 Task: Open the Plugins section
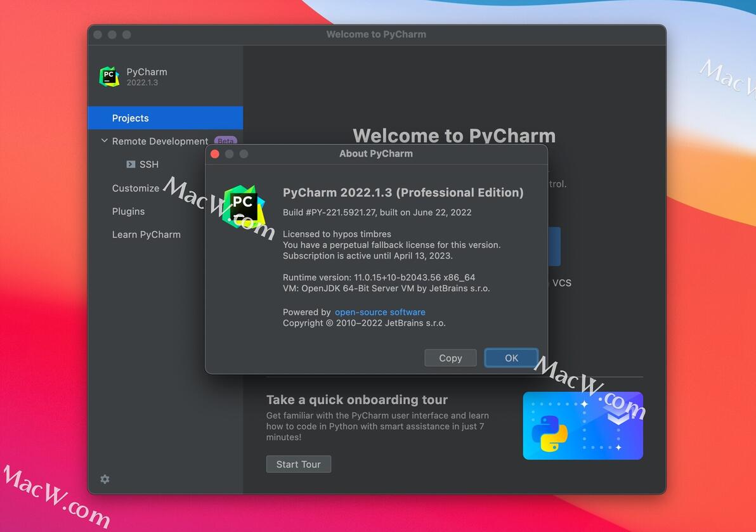coord(128,211)
